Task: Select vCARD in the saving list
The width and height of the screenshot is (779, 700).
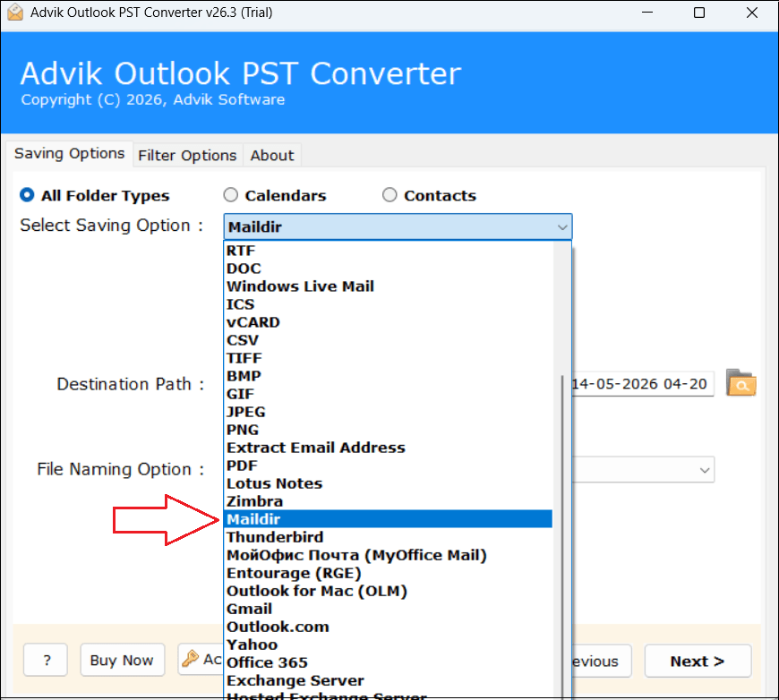Action: tap(388, 322)
